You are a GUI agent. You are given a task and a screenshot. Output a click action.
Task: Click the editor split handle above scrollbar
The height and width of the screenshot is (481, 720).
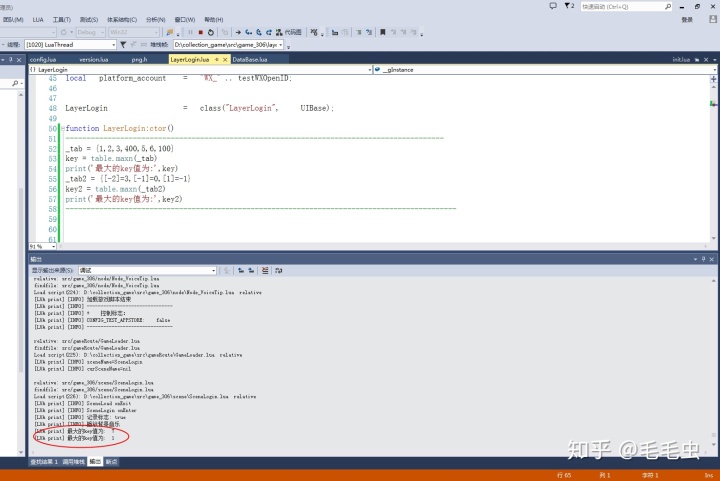tap(714, 79)
